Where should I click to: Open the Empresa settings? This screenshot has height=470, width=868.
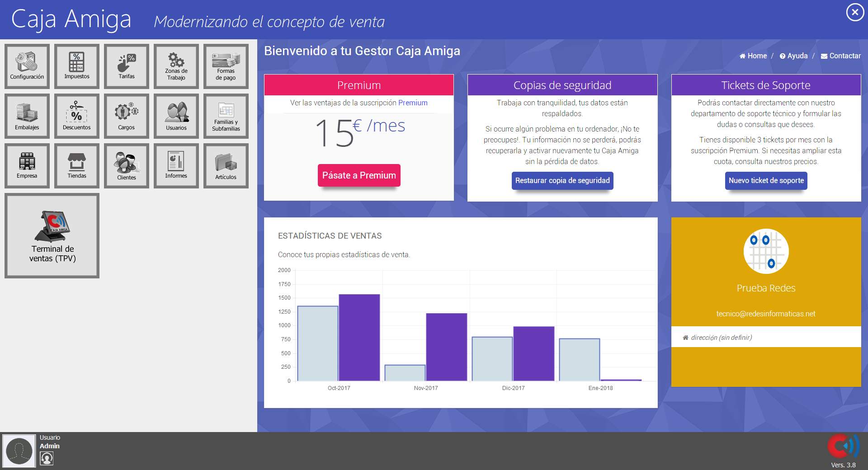click(x=27, y=165)
